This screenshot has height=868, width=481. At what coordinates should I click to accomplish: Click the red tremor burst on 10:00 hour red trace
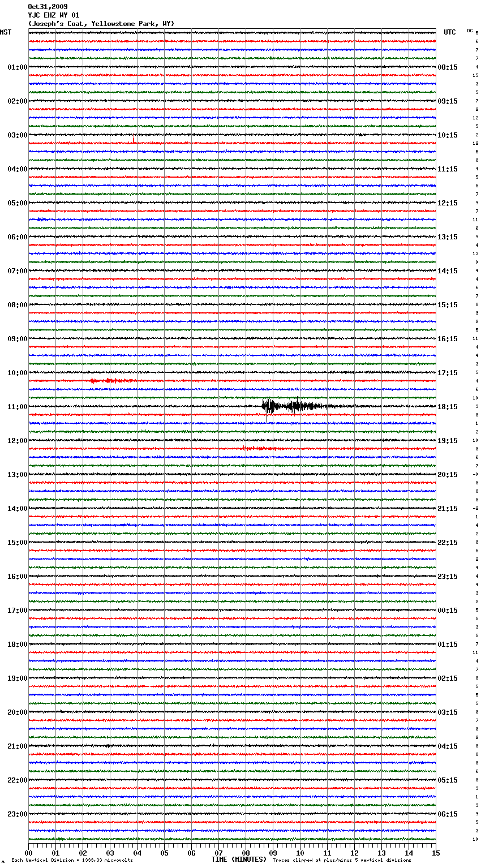(x=112, y=381)
